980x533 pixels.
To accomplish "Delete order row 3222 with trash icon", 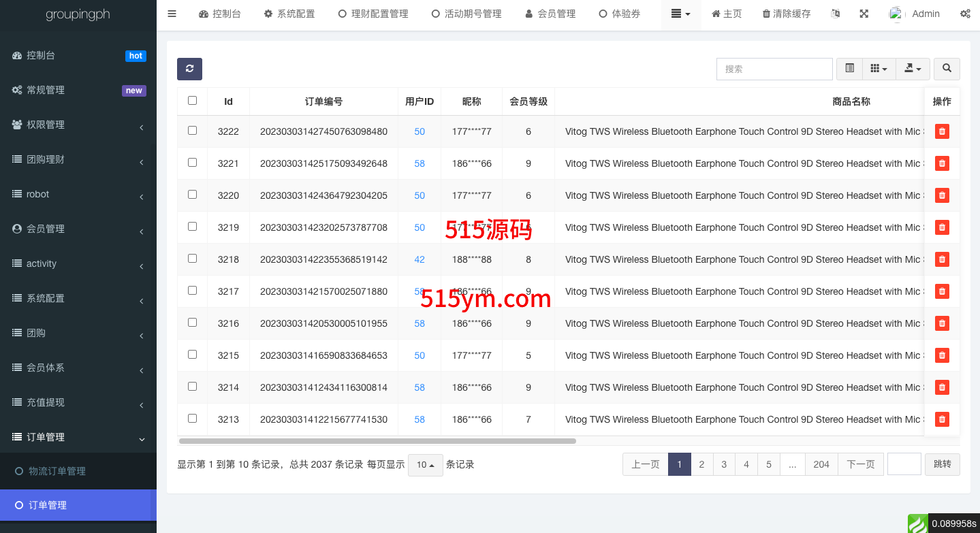I will 942,131.
